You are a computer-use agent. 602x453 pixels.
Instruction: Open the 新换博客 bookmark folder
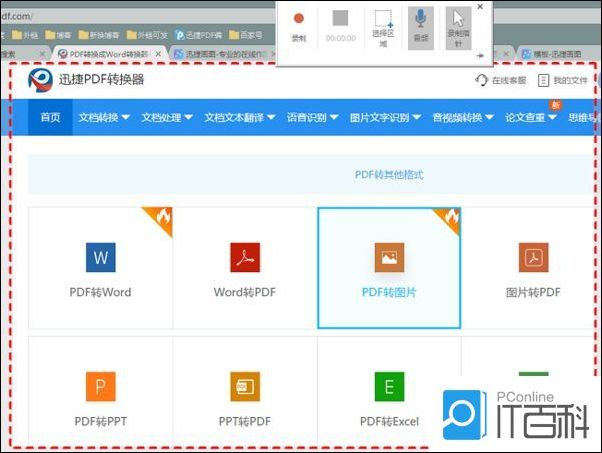pos(99,35)
